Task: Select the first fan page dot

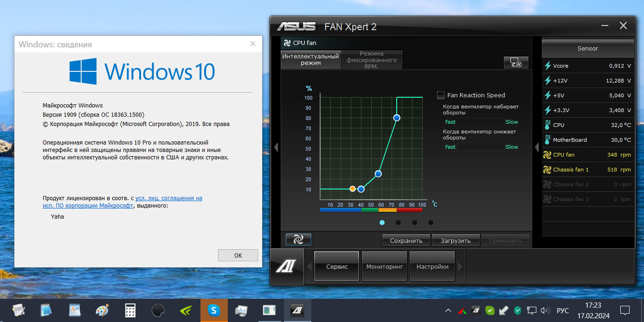Action: [x=382, y=222]
